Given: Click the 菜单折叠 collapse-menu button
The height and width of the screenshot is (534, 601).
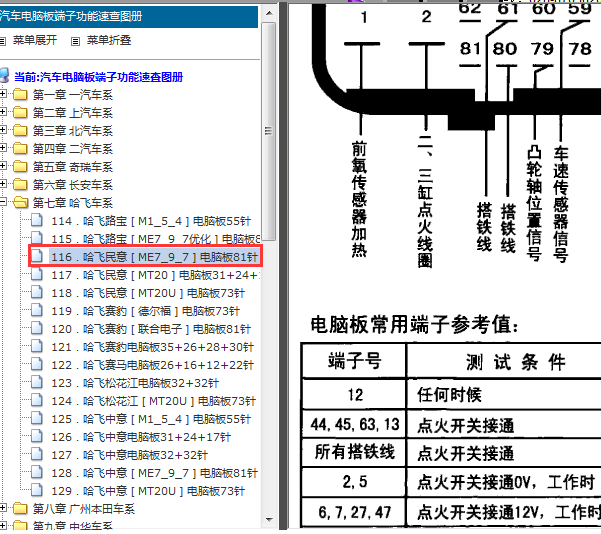Looking at the screenshot, I should click(109, 40).
